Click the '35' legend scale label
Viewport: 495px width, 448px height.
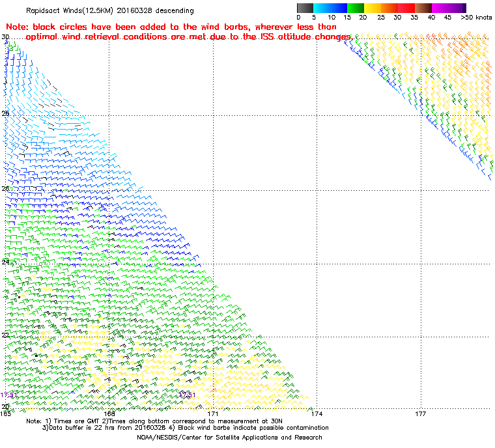(x=414, y=18)
